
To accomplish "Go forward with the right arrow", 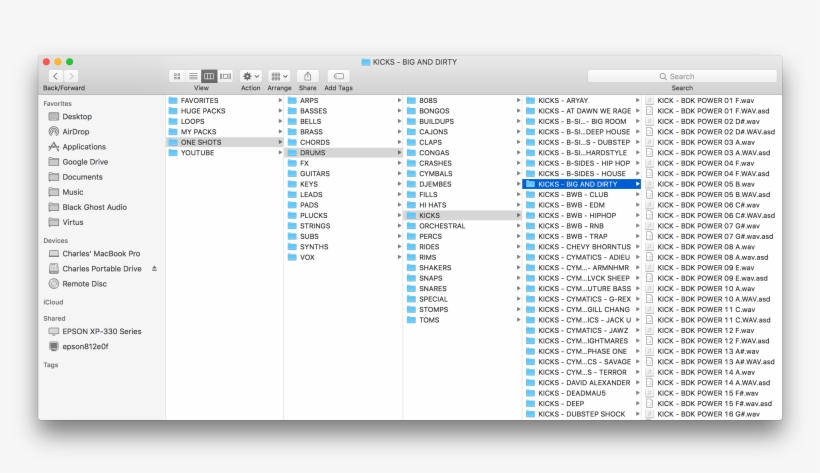I will click(x=71, y=76).
